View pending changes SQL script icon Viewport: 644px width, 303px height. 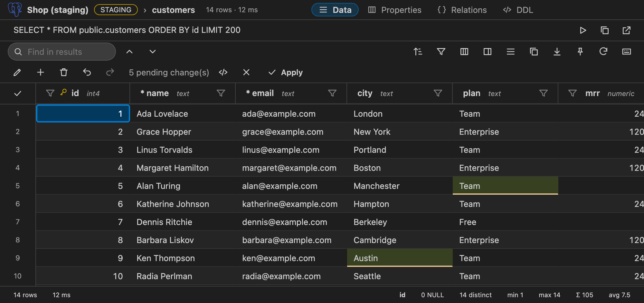[x=223, y=72]
